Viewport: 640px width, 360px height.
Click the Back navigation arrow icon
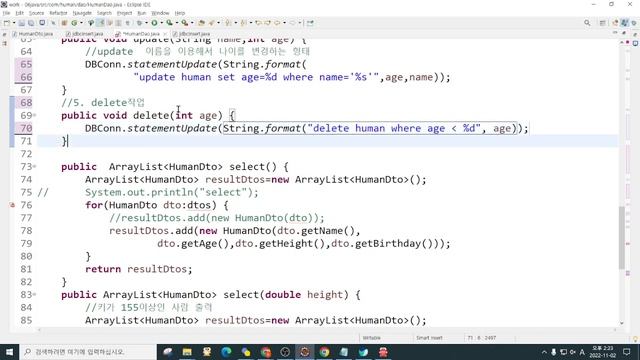click(277, 23)
